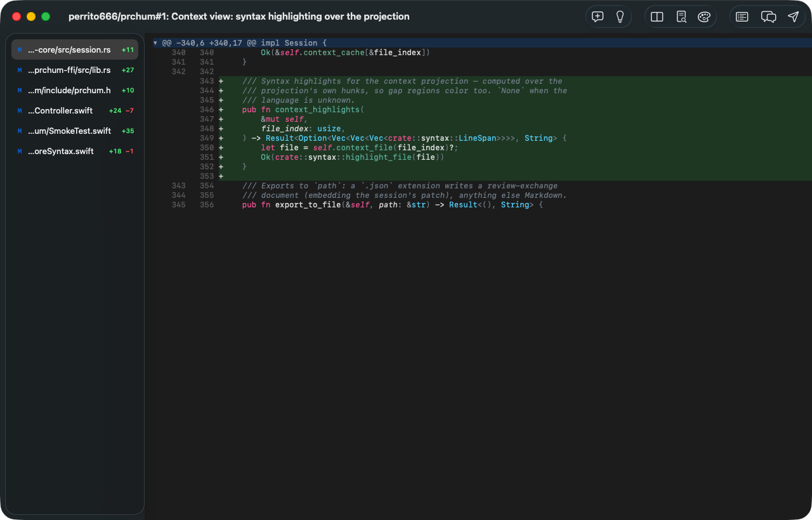Viewport: 812px width, 520px height.
Task: Collapse the hunk header disclosure triangle
Action: tap(155, 43)
